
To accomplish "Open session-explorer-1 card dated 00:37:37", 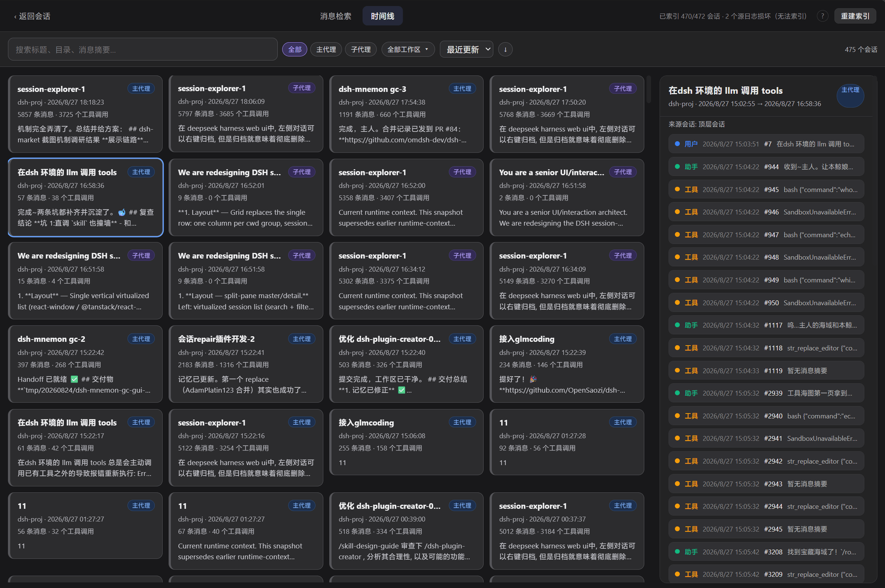I will (x=567, y=531).
